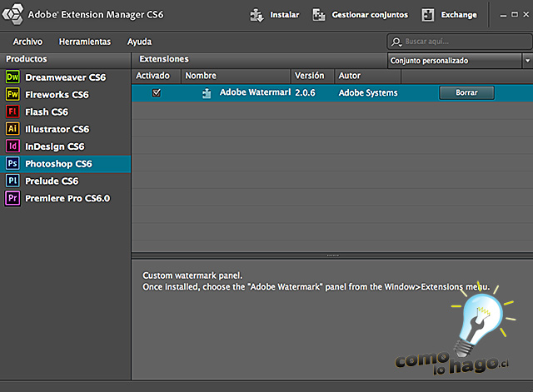Click the Illustrator CS6 Ai icon
Viewport: 533px width, 392px height.
pos(12,129)
